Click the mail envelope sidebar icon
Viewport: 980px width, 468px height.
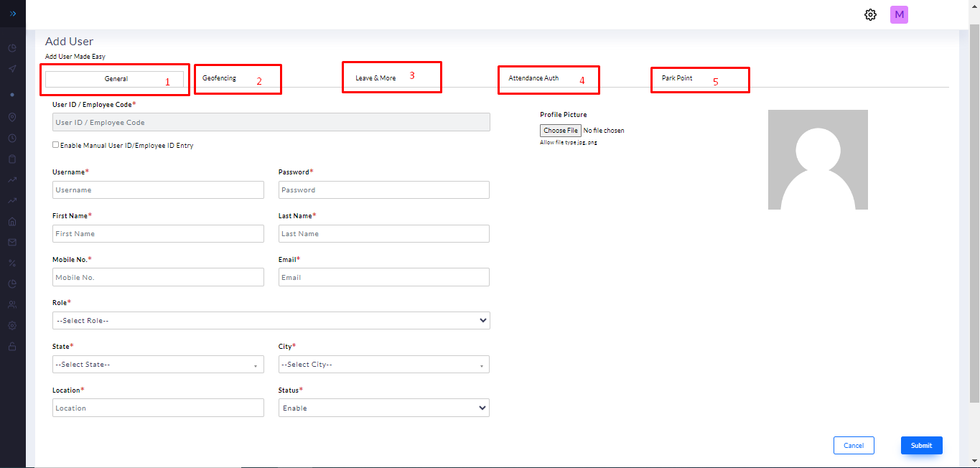12,242
